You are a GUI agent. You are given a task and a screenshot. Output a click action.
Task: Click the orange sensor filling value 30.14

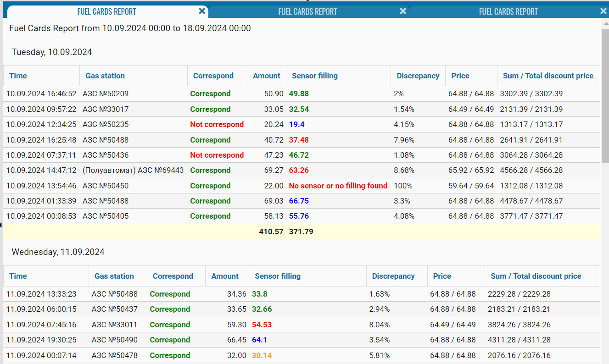coord(262,355)
